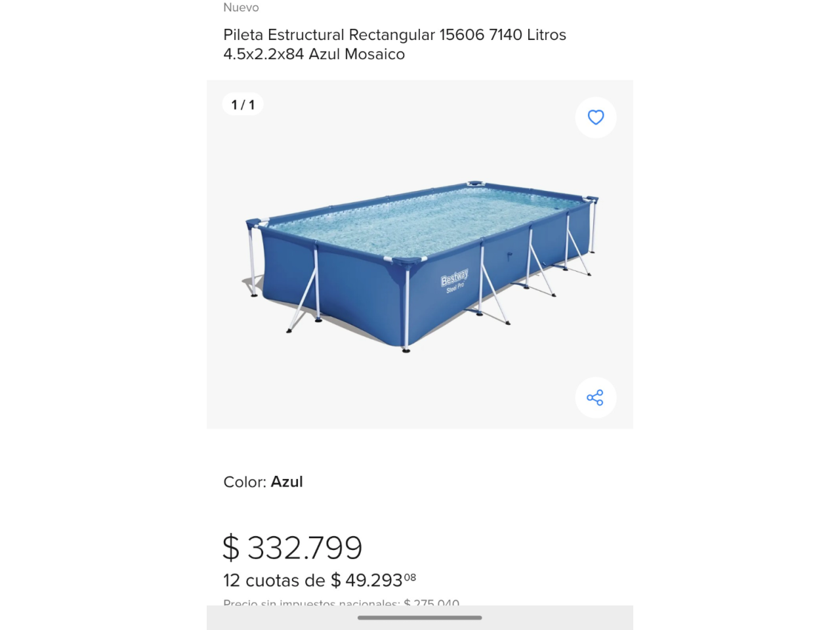Tap the 4.5x2.2x84 Azul Mosaico title line
Viewport: 840px width, 630px height.
(x=314, y=54)
